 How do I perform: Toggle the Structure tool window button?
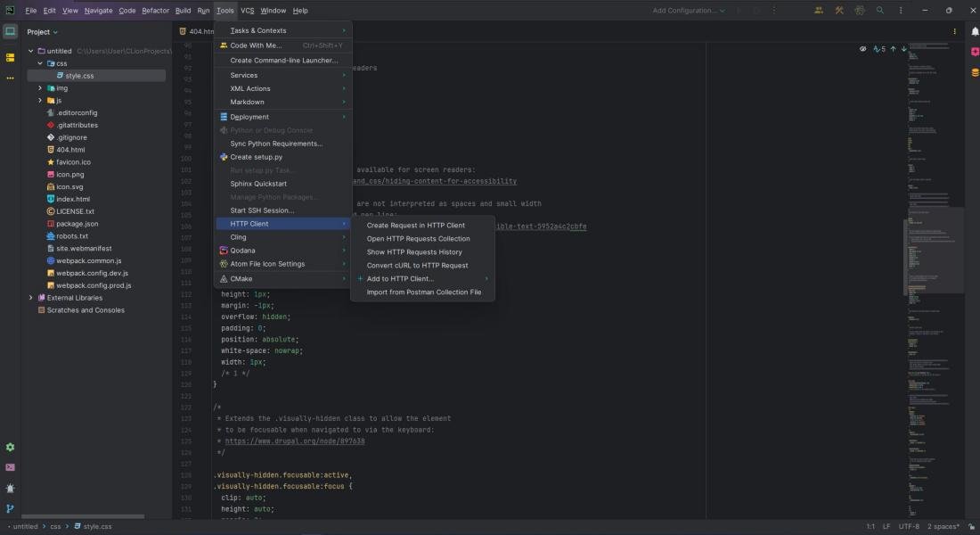[10, 57]
